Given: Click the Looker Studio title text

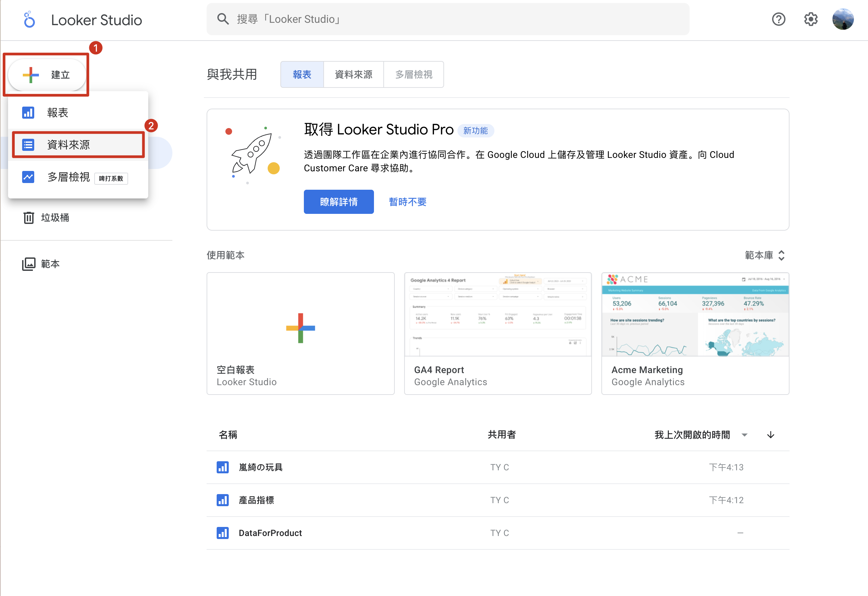Looking at the screenshot, I should coord(96,20).
